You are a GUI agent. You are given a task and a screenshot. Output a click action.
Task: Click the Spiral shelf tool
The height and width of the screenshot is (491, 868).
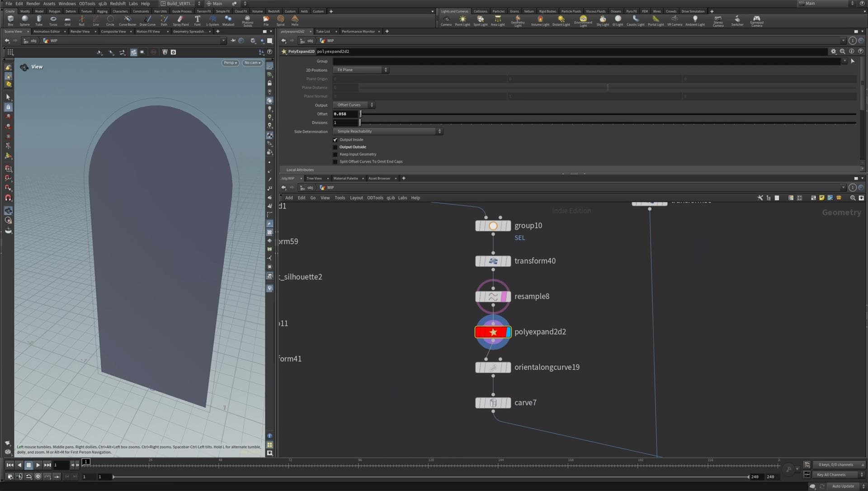pos(280,20)
